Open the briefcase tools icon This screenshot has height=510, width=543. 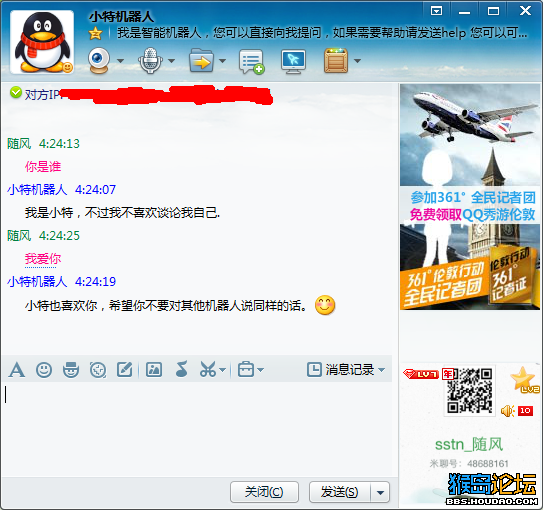tap(246, 369)
